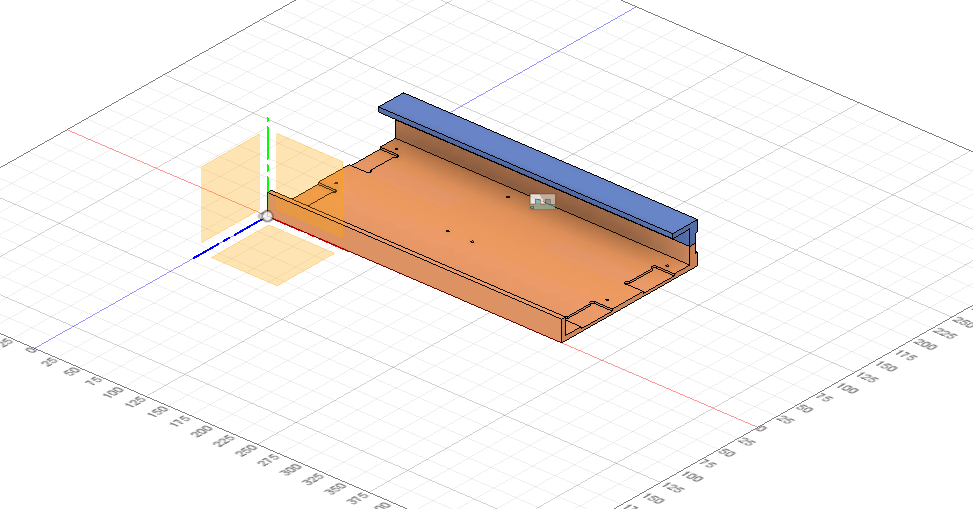Select the thick blue Z axis at origin
This screenshot has height=509, width=973.
(x=228, y=238)
